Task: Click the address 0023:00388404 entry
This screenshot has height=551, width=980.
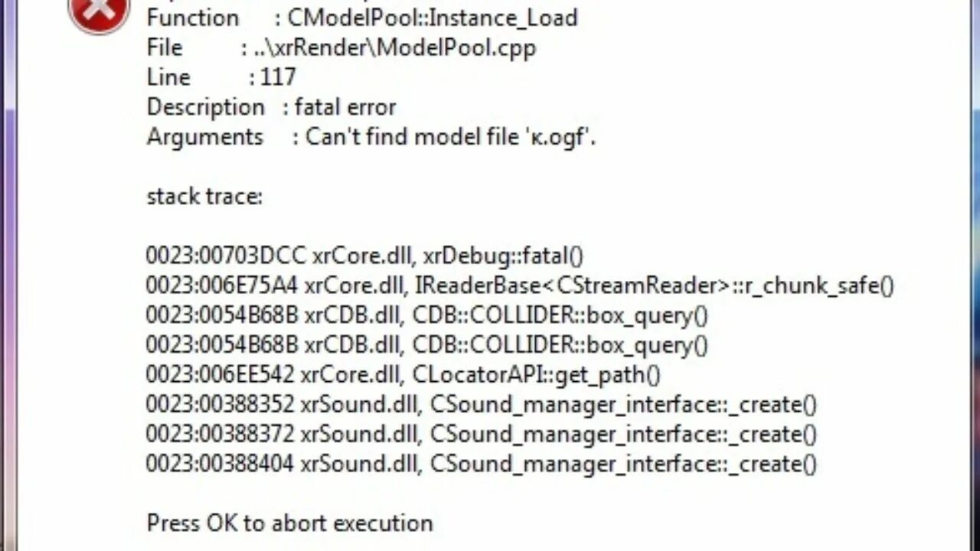Action: click(x=220, y=464)
